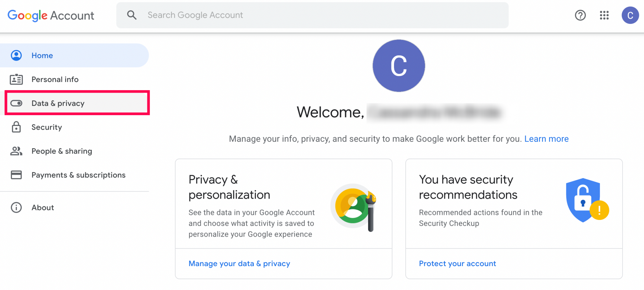Click the Search Google Account field
Image resolution: width=644 pixels, height=290 pixels.
pos(283,15)
